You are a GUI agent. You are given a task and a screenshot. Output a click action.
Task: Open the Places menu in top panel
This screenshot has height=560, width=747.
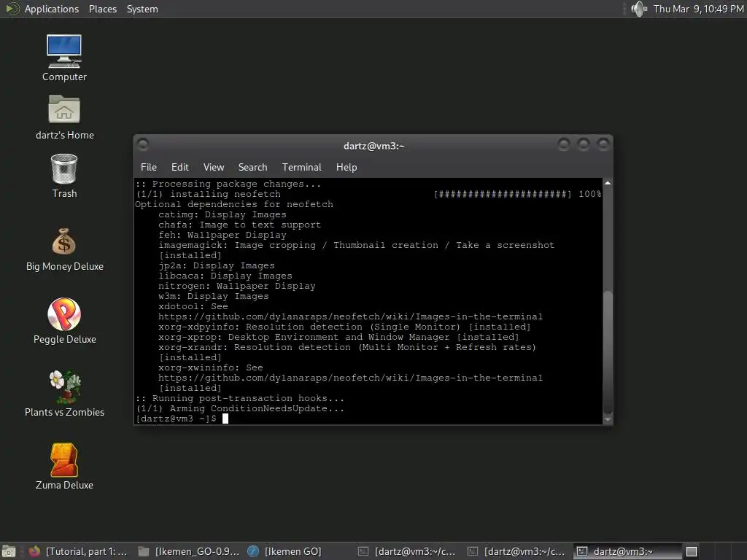[x=102, y=9]
